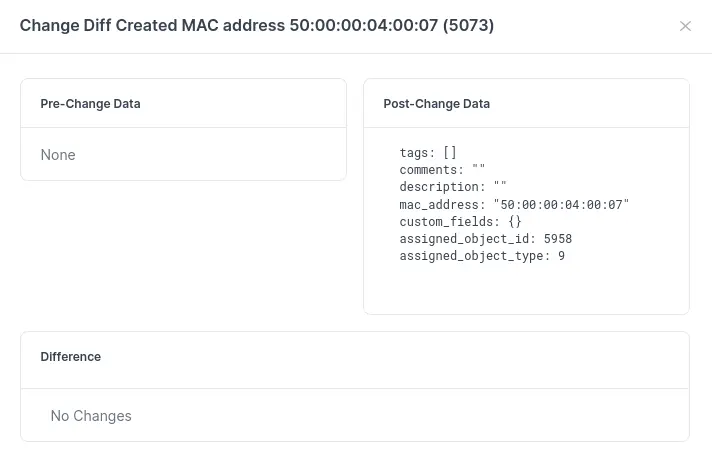Select the No Changes text
Image resolution: width=712 pixels, height=461 pixels.
click(91, 416)
